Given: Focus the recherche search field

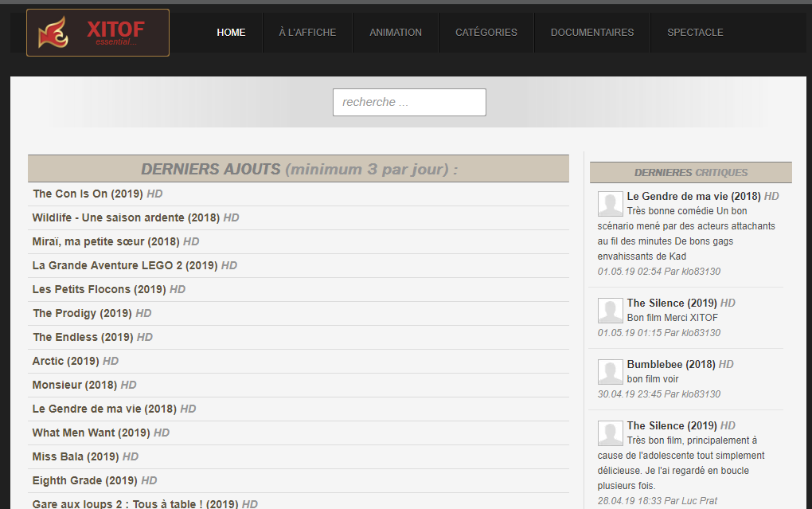Looking at the screenshot, I should pos(409,102).
